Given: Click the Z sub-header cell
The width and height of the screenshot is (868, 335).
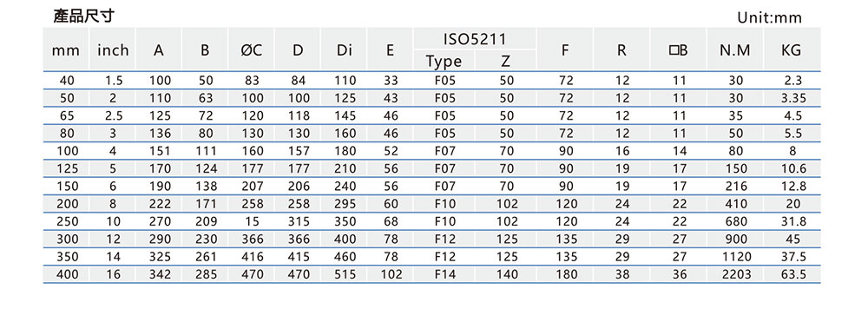Looking at the screenshot, I should 505,61.
